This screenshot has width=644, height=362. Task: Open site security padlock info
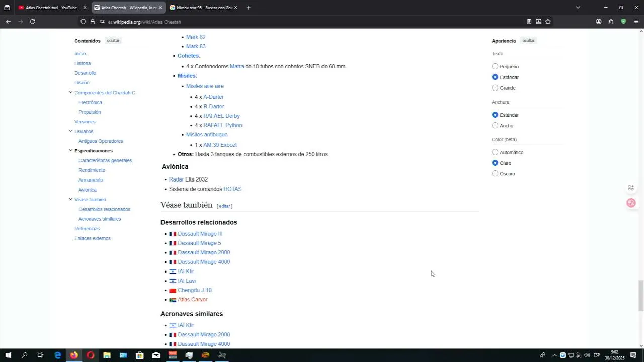click(x=93, y=22)
